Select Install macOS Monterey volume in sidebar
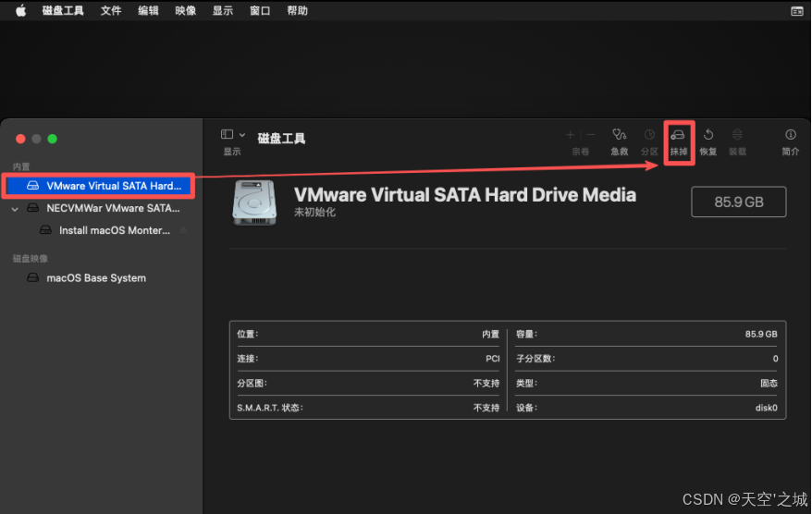 [x=115, y=230]
